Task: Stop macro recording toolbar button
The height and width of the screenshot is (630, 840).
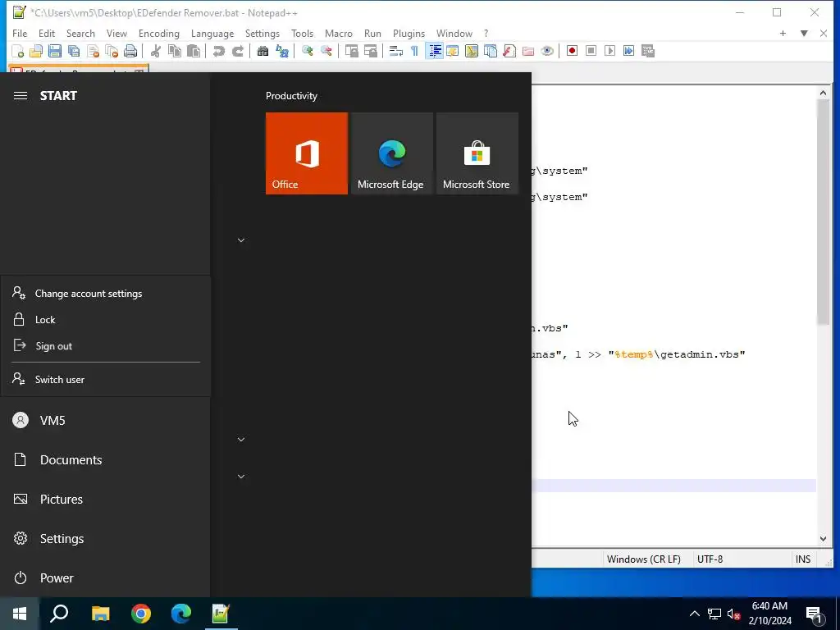Action: coord(591,51)
